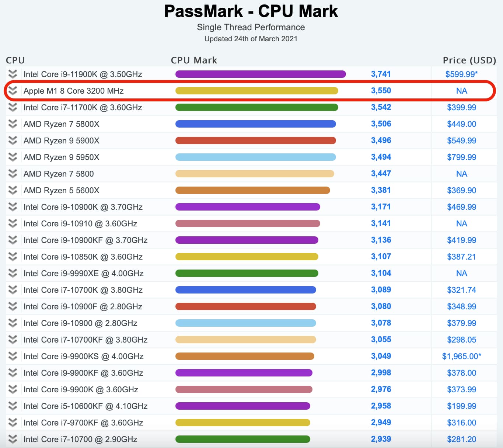Click the light blue bar for i9-10900 @ 2.80GHz
This screenshot has width=503, height=448.
click(x=246, y=323)
